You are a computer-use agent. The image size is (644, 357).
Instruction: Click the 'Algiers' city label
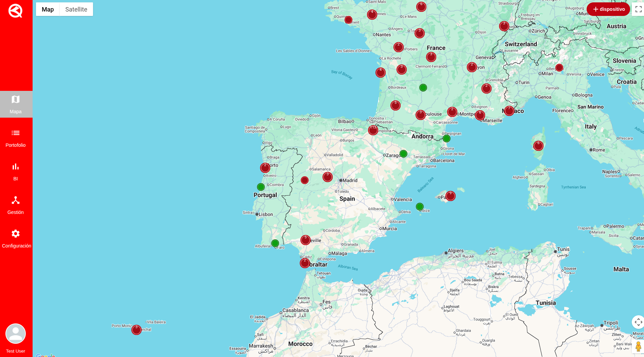(x=456, y=251)
